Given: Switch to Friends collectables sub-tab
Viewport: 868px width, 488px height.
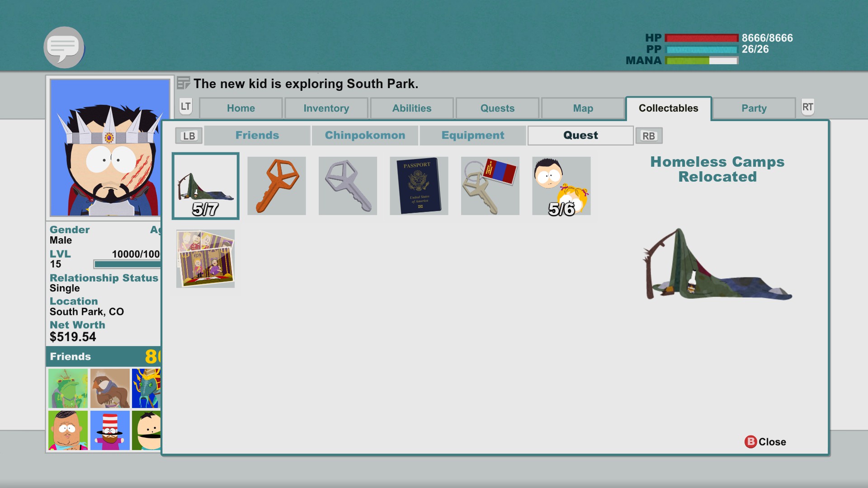Looking at the screenshot, I should [x=257, y=136].
